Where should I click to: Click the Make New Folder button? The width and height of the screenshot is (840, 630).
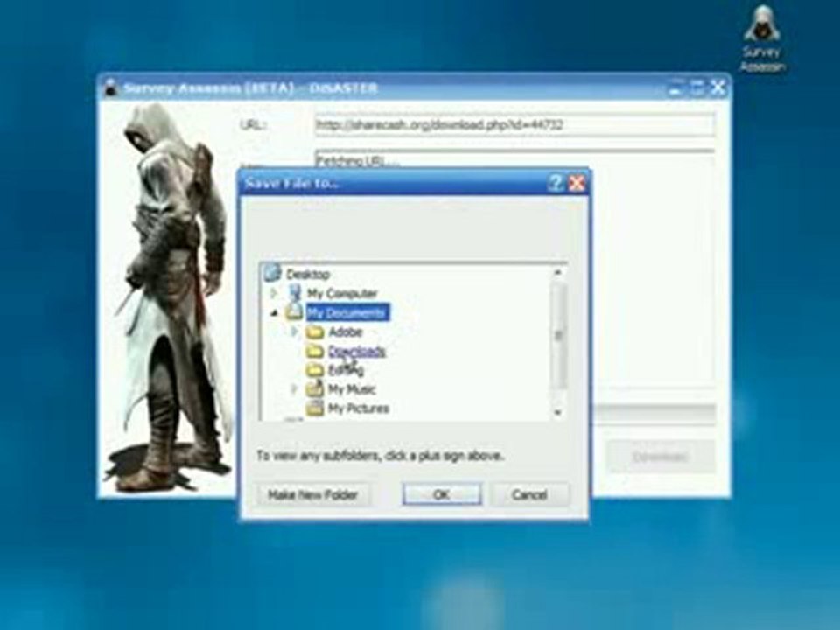tap(313, 494)
